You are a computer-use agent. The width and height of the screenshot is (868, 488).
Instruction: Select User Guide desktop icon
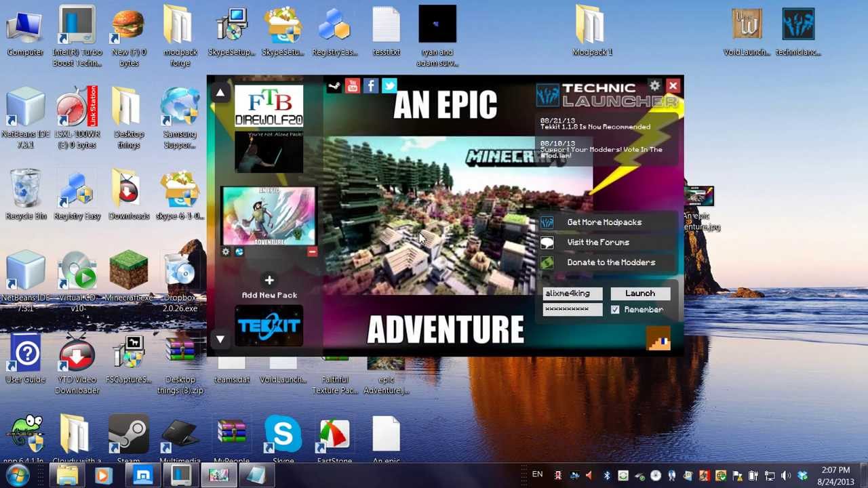[x=25, y=359]
